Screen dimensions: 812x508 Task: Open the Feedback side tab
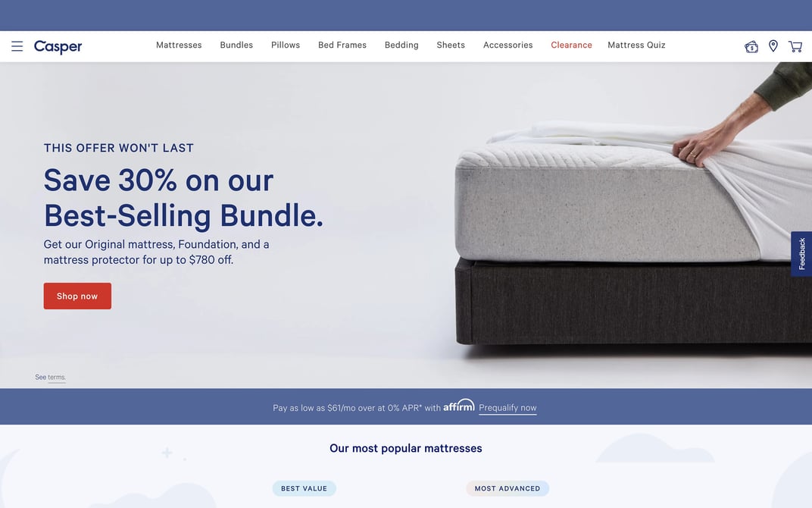[801, 253]
